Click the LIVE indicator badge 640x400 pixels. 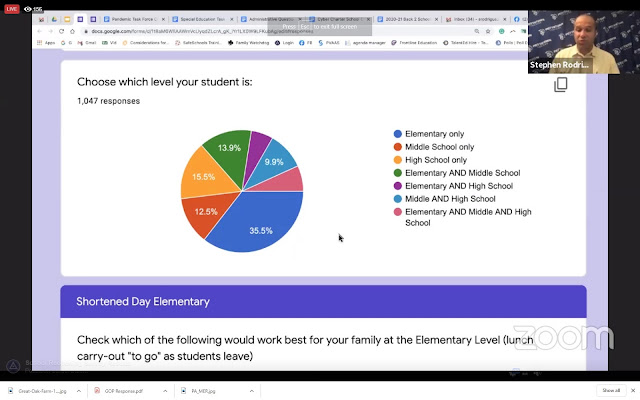(11, 9)
